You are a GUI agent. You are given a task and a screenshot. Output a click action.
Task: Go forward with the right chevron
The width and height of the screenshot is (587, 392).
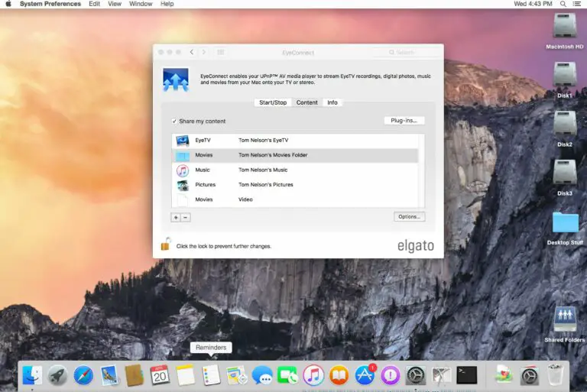pyautogui.click(x=204, y=52)
